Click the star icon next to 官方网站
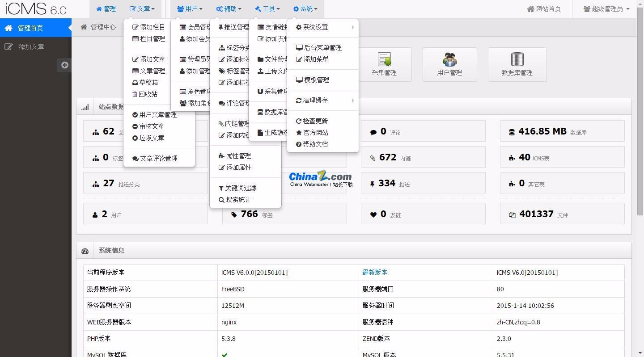Viewport: 644px width, 357px height. [x=299, y=133]
